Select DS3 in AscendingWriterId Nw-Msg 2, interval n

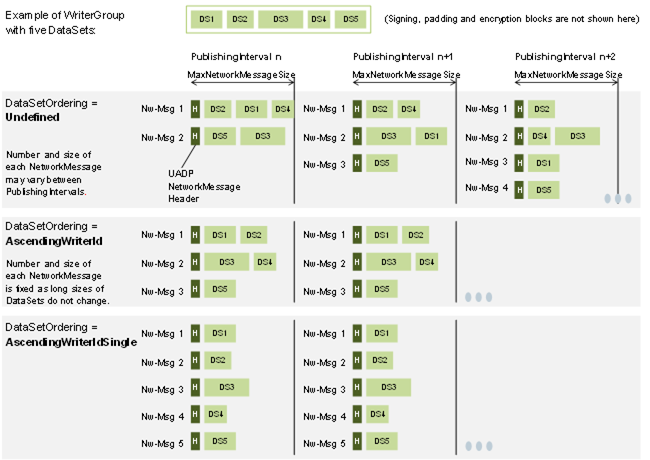tap(226, 263)
